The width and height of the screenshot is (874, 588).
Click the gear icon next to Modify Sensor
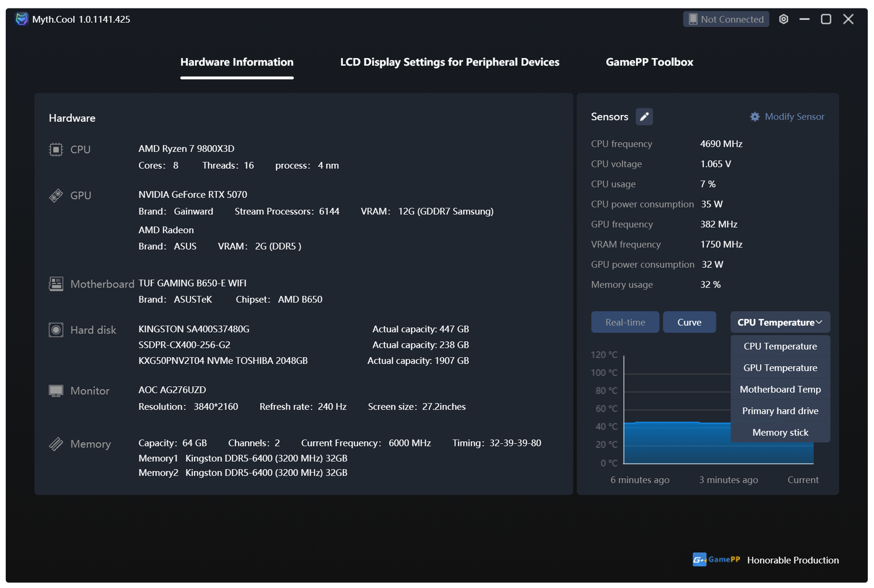click(755, 117)
